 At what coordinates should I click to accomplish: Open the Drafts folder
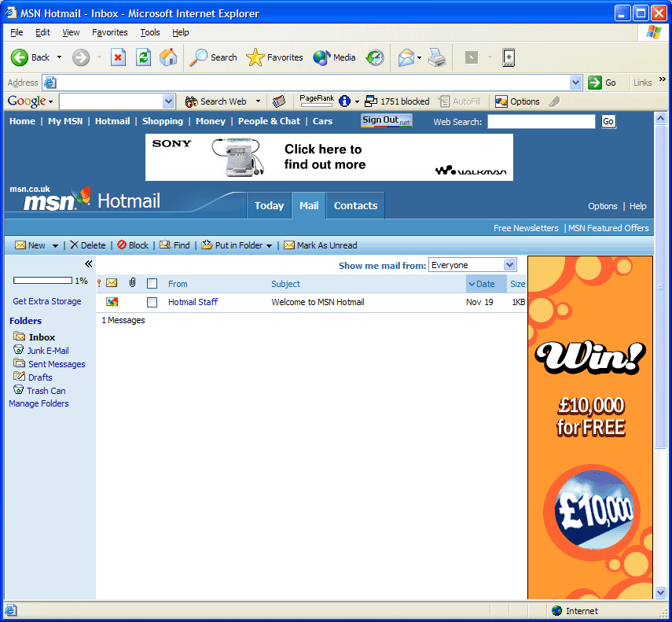(x=40, y=377)
